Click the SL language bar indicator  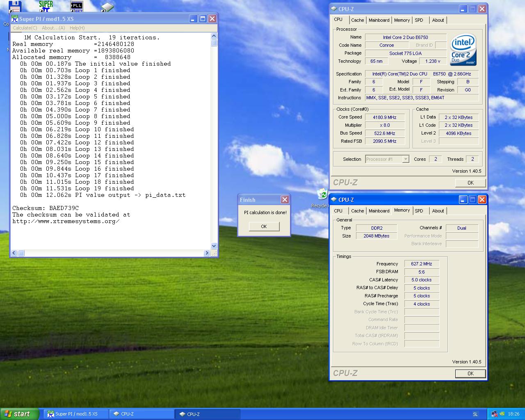475,414
